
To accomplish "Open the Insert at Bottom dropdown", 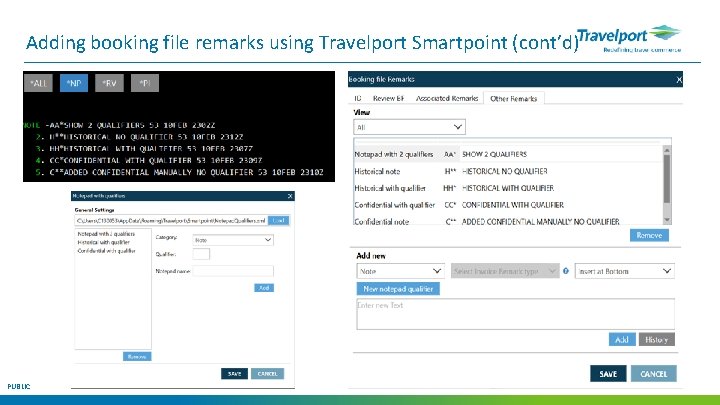I will (x=624, y=271).
